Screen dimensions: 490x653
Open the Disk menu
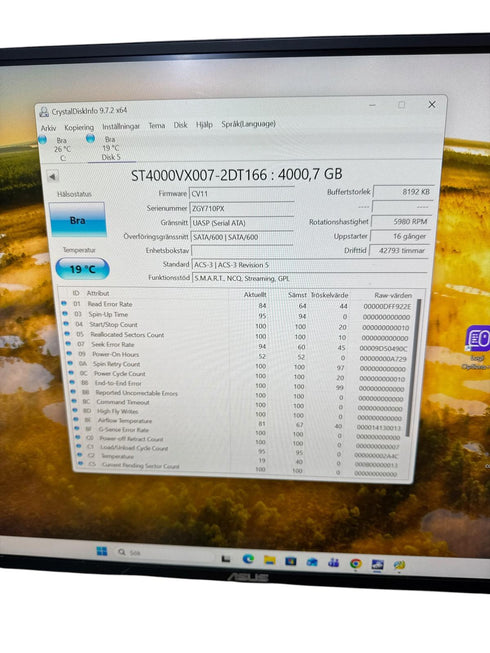tap(180, 125)
